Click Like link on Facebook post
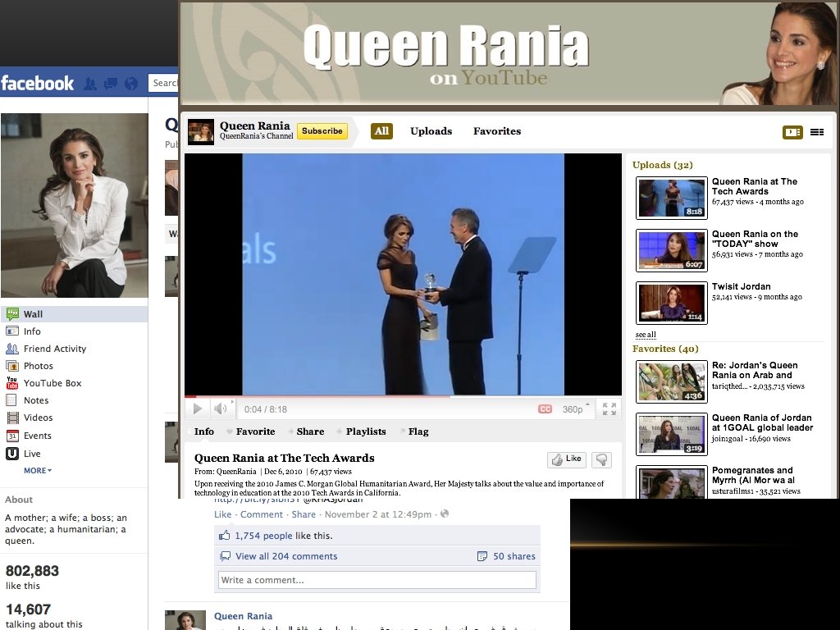 click(x=223, y=514)
